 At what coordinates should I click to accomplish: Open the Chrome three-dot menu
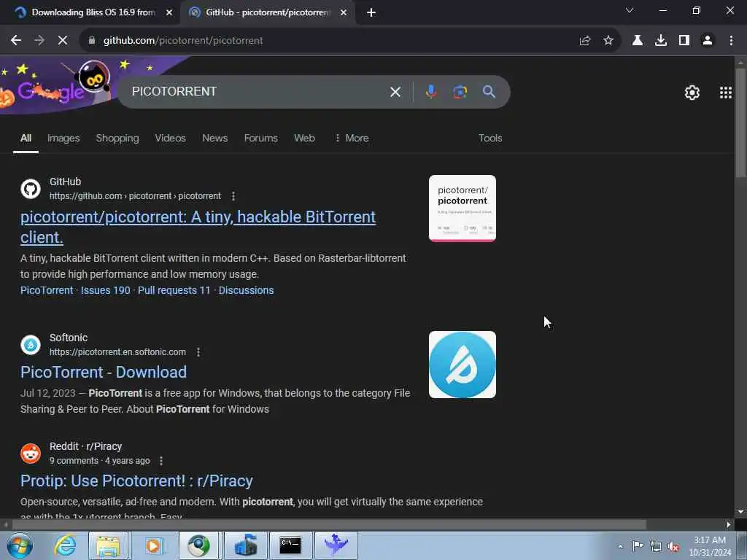point(731,41)
